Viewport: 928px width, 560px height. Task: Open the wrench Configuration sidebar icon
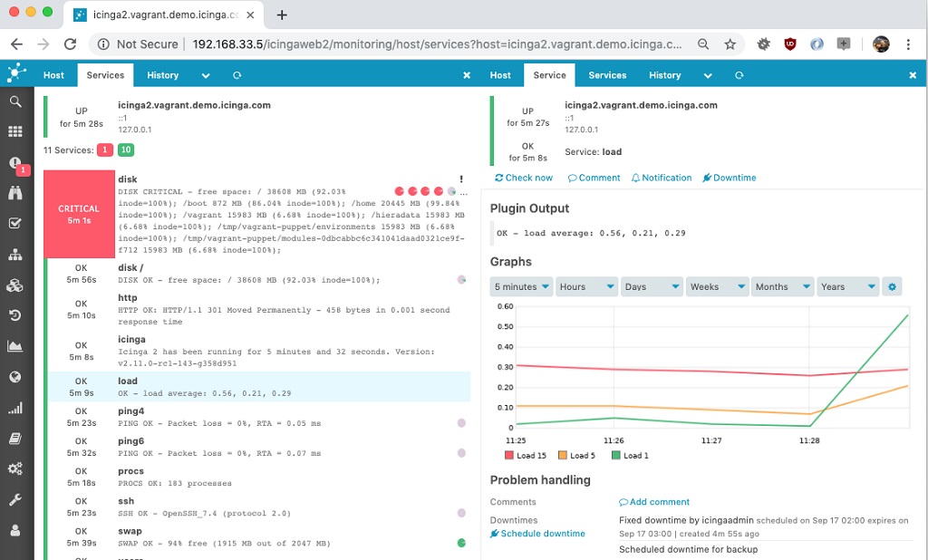pos(15,499)
